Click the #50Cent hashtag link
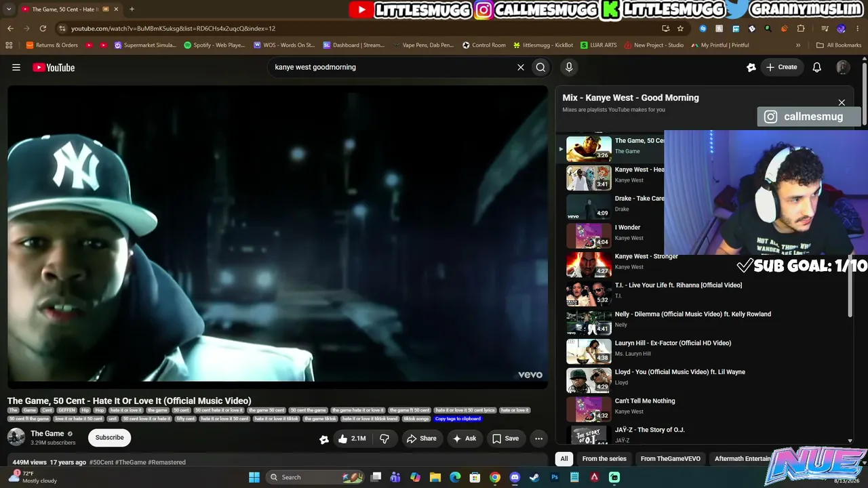The image size is (868, 488). tap(102, 462)
